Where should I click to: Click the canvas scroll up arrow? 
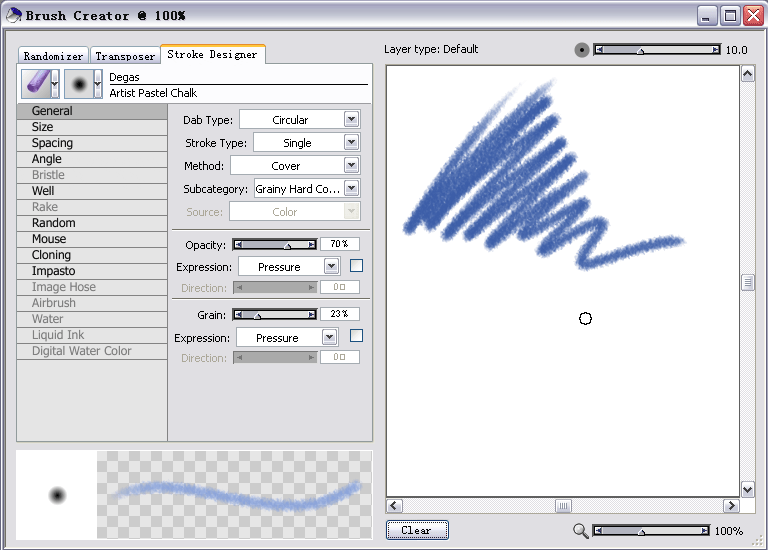[747, 74]
